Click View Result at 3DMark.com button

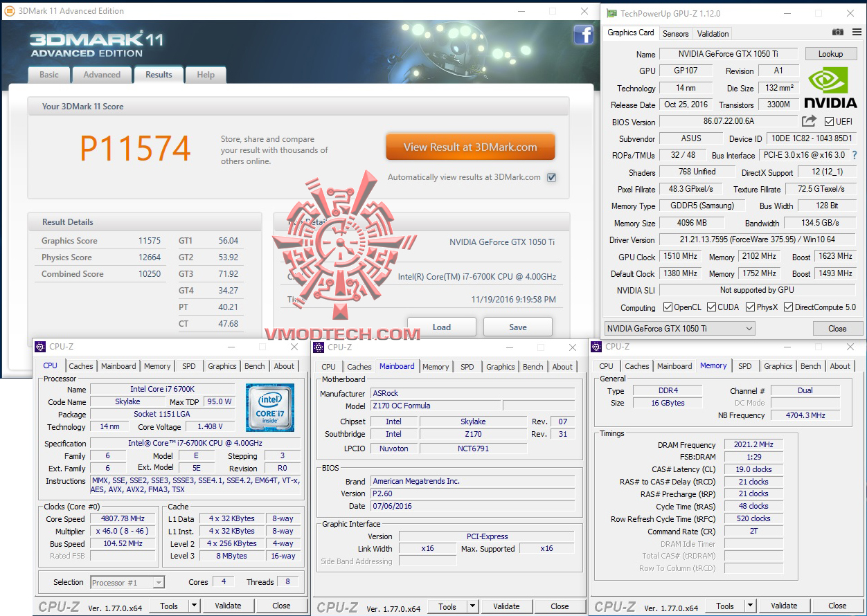(x=470, y=147)
